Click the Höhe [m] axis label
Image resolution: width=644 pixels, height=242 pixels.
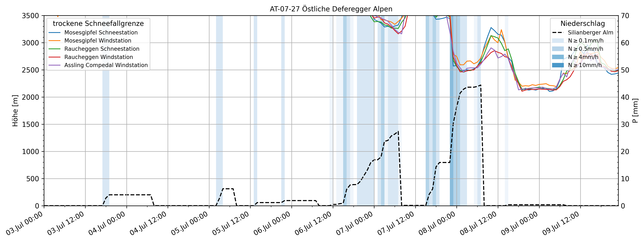pyautogui.click(x=15, y=111)
